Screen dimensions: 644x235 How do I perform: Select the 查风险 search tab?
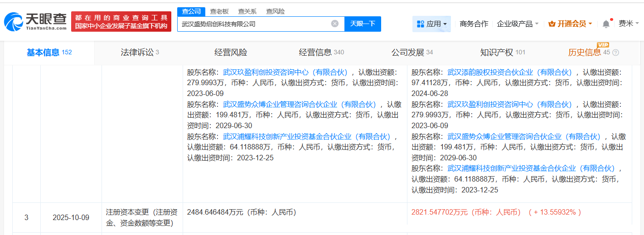[x=275, y=11]
